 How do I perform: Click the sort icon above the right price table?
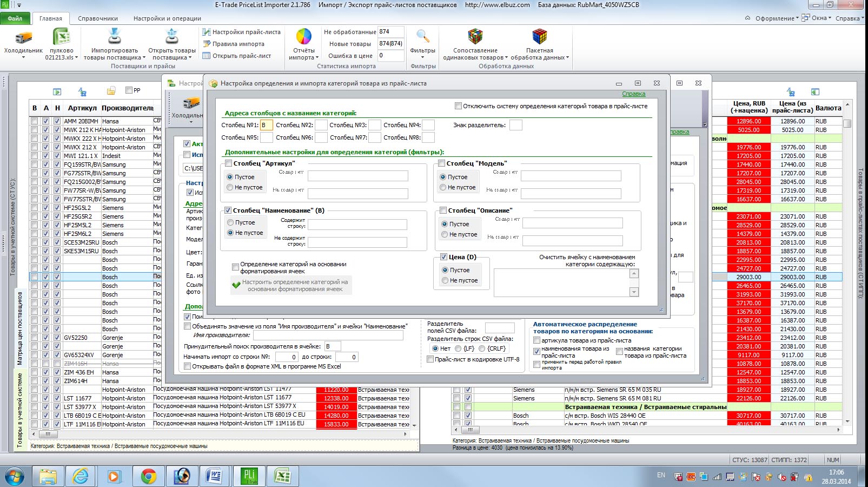(791, 91)
